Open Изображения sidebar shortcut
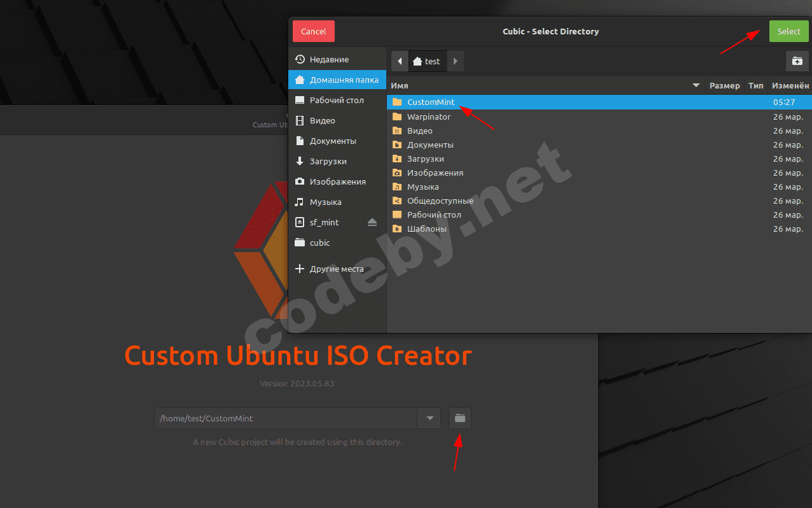The image size is (812, 508). [337, 181]
